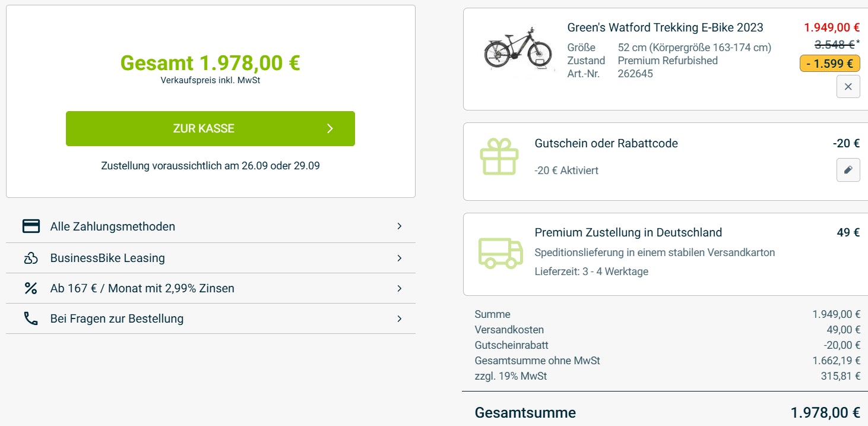868x426 pixels.
Task: Click Premium Zustellung in Deutschland heading
Action: point(628,232)
